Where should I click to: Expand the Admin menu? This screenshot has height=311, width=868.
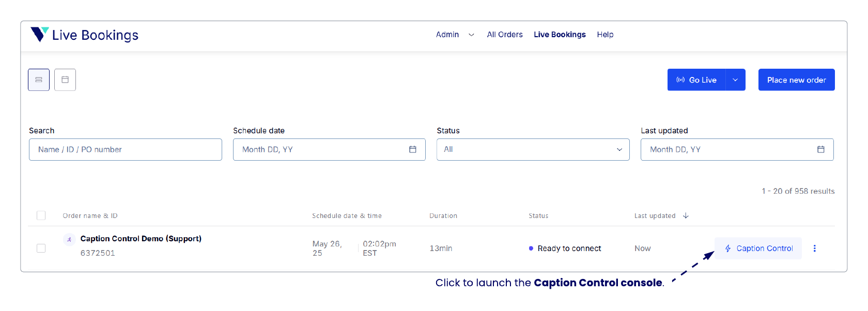(x=455, y=35)
